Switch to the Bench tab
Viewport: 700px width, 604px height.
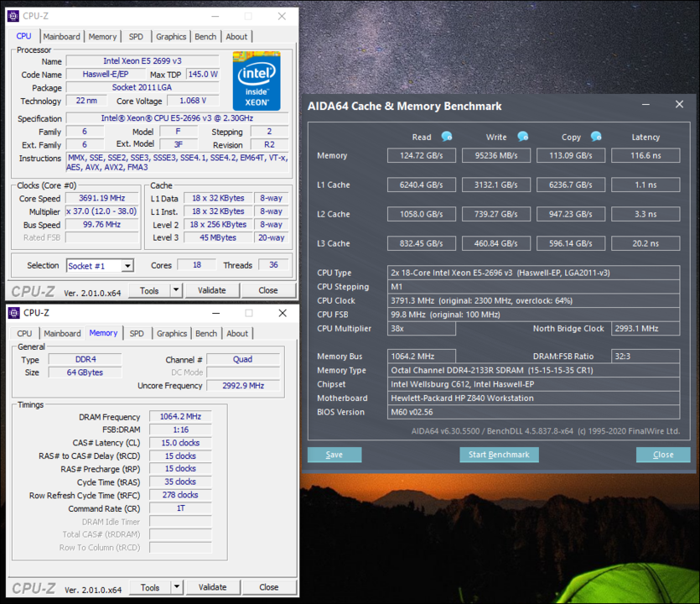tap(205, 36)
